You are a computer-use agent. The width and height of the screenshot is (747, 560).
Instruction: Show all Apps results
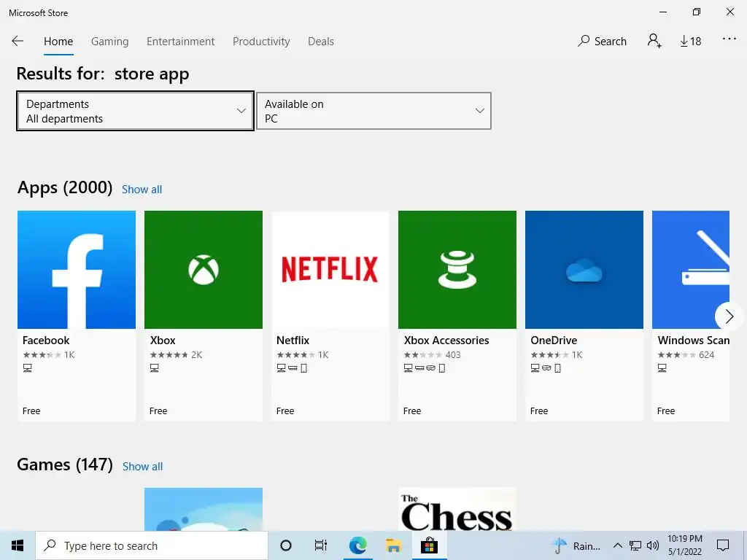142,190
